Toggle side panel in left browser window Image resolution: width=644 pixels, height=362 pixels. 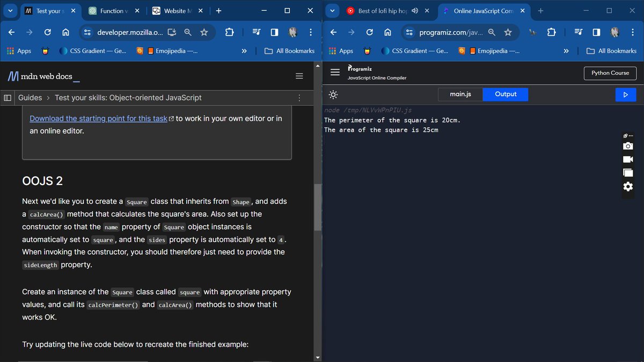pyautogui.click(x=274, y=32)
